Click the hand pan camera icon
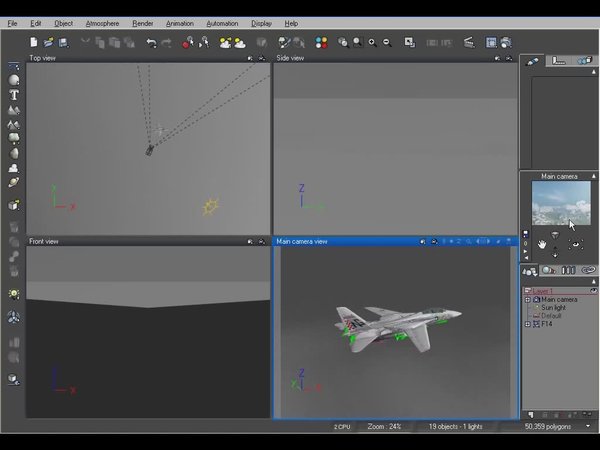 pyautogui.click(x=542, y=244)
